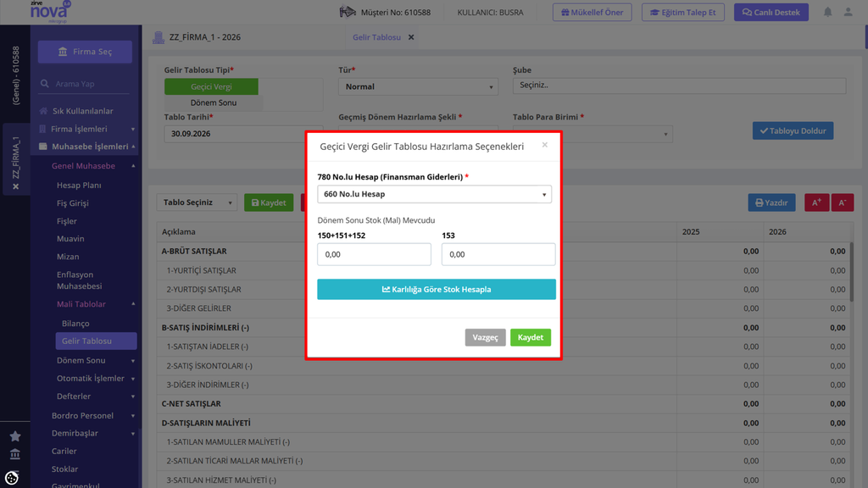This screenshot has width=868, height=488.
Task: Open Canlı Destek live support
Action: click(x=771, y=12)
